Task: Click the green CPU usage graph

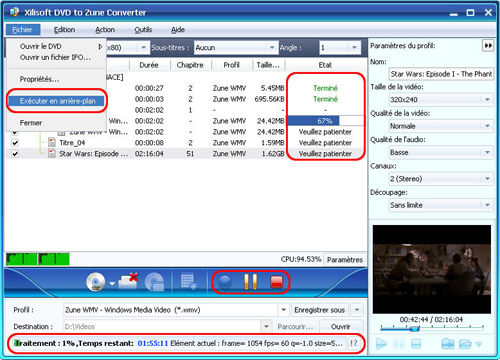Action: pos(38,259)
